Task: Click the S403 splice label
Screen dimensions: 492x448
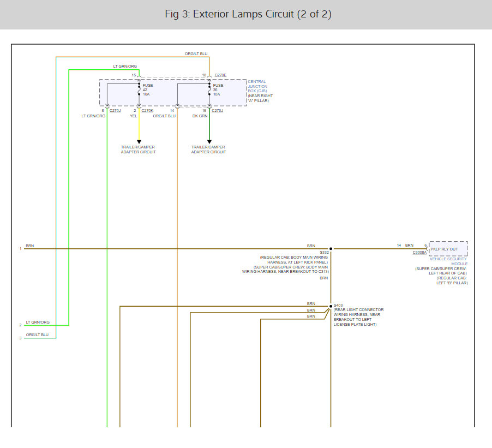Action: tap(338, 306)
